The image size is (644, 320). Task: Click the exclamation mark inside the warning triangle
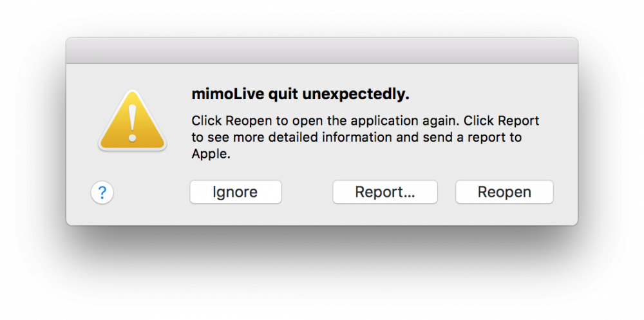(132, 123)
